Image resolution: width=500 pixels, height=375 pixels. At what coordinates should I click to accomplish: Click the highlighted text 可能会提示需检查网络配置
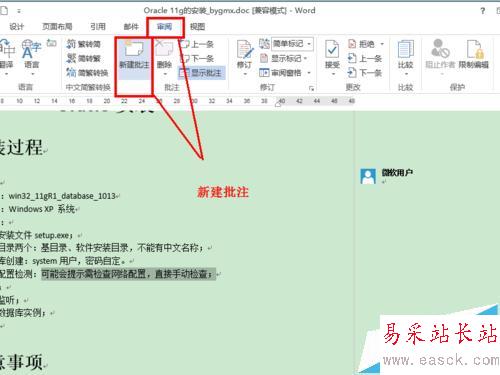[94, 274]
